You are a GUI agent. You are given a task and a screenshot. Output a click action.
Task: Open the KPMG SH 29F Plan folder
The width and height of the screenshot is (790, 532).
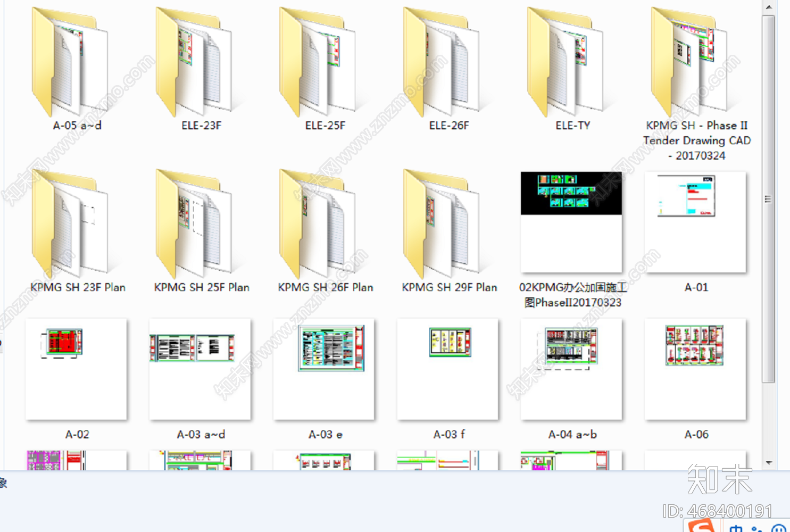point(442,224)
